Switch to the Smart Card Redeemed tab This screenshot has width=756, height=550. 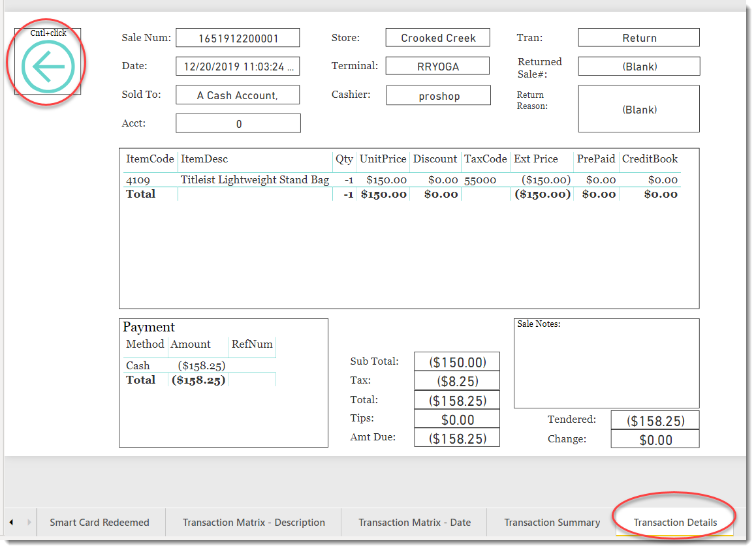(101, 522)
